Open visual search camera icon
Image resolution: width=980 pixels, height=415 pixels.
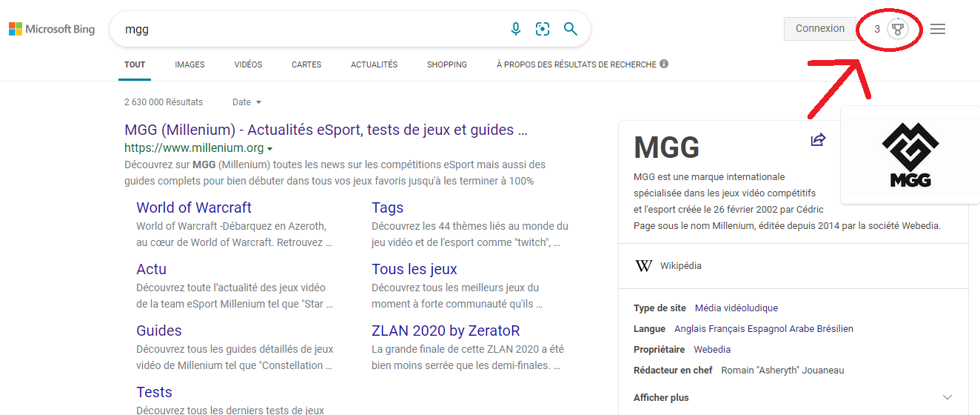543,29
